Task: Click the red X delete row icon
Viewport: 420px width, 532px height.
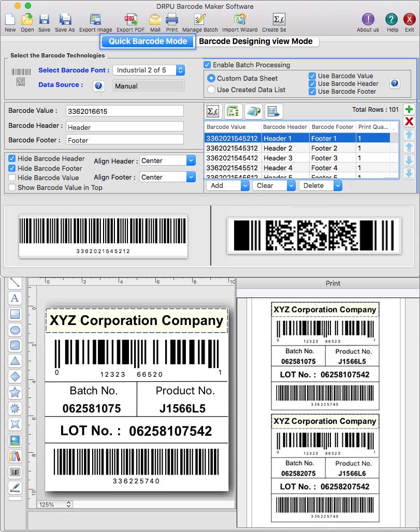Action: click(x=409, y=121)
